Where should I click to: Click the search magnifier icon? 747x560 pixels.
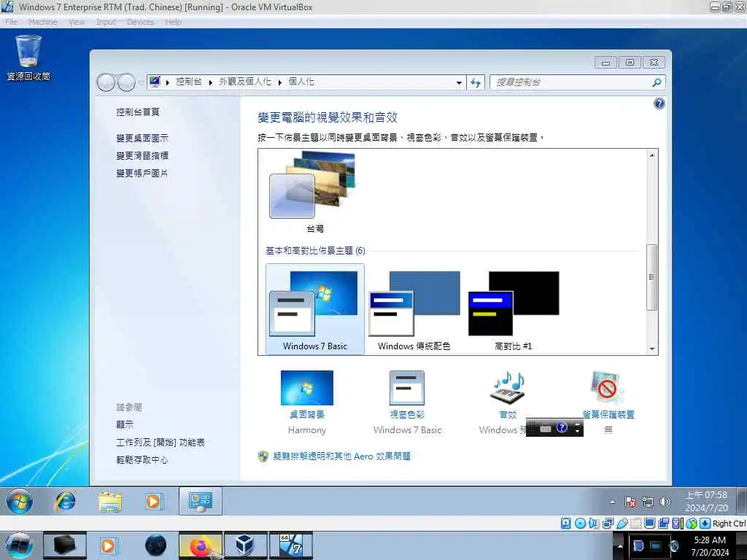[x=657, y=82]
